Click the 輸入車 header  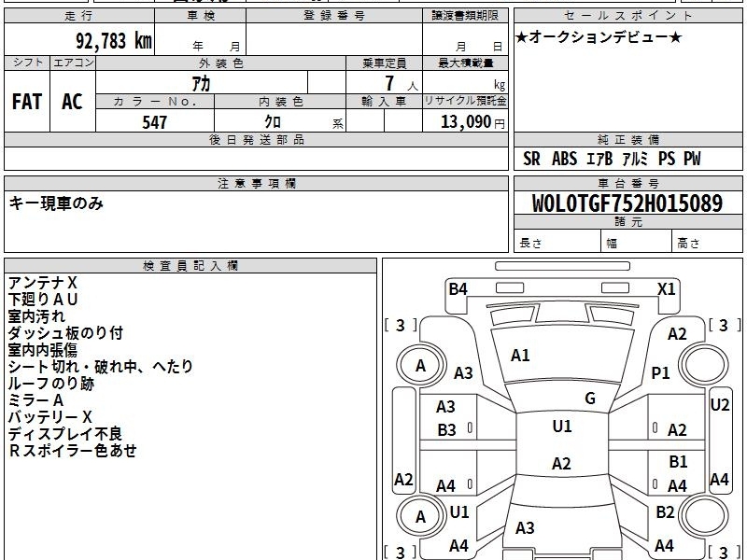(384, 102)
